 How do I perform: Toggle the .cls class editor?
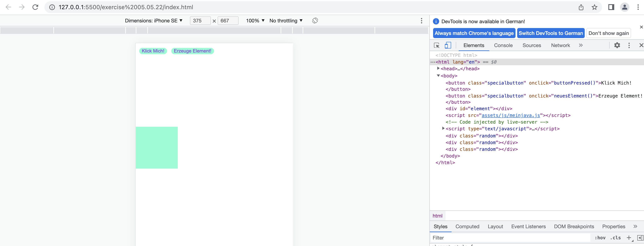[615, 238]
